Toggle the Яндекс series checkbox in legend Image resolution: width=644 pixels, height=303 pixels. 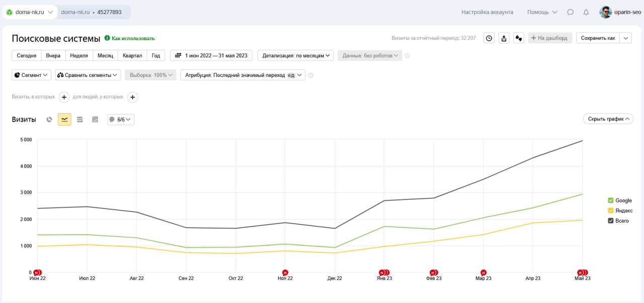pos(611,211)
